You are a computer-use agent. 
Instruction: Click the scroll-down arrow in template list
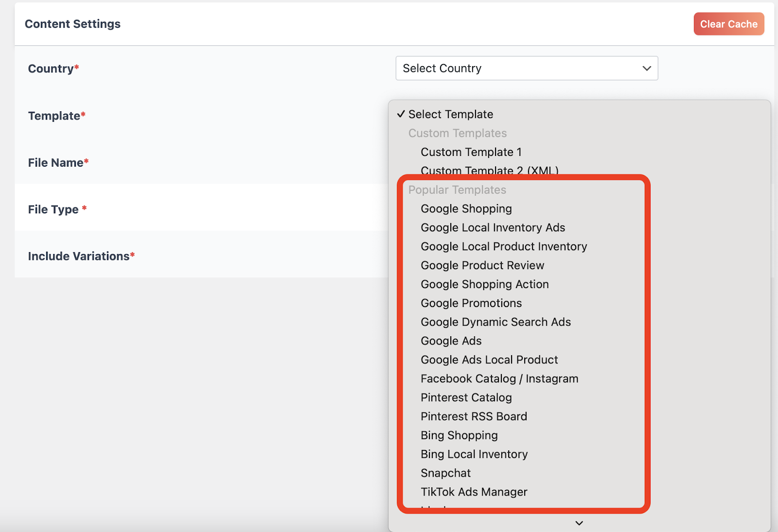(579, 523)
